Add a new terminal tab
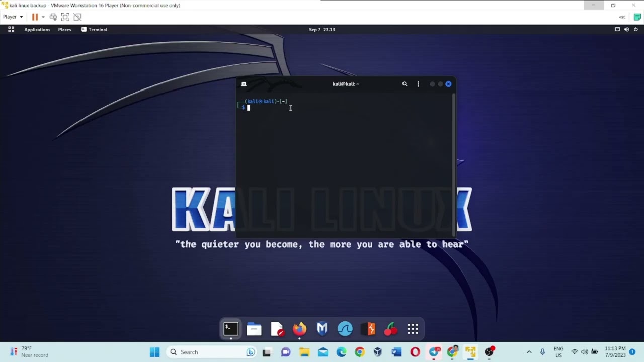The height and width of the screenshot is (362, 644). 244,84
